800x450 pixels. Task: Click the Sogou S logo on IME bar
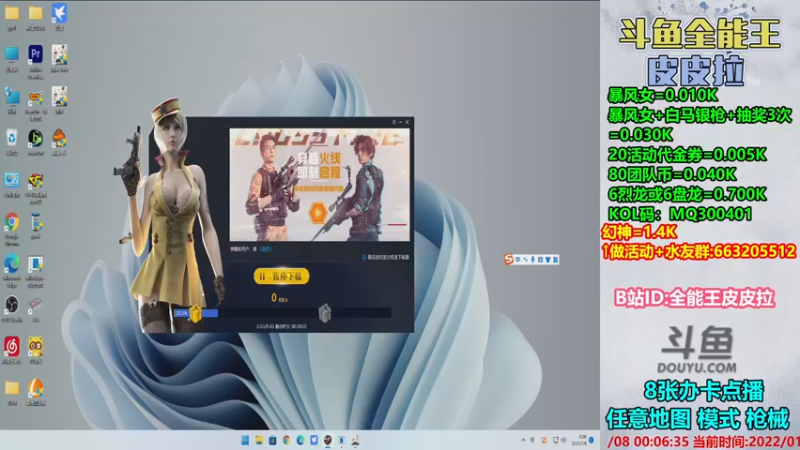click(x=508, y=259)
